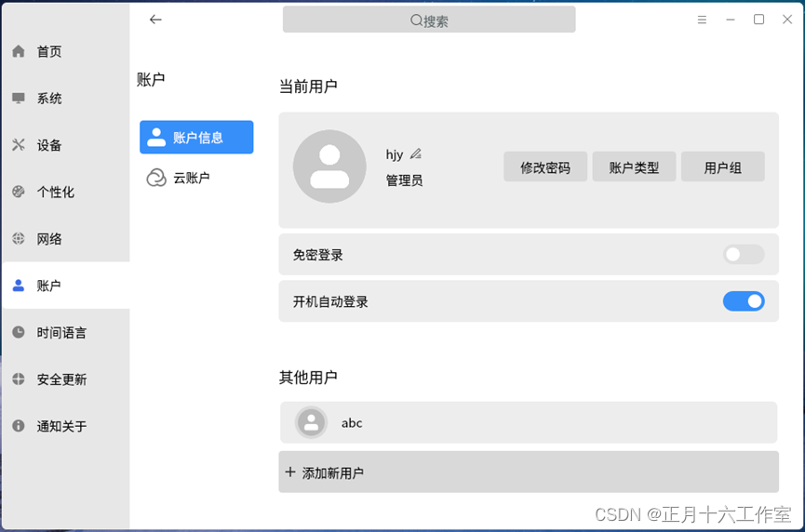
Task: Select the user name abc
Action: (x=352, y=423)
